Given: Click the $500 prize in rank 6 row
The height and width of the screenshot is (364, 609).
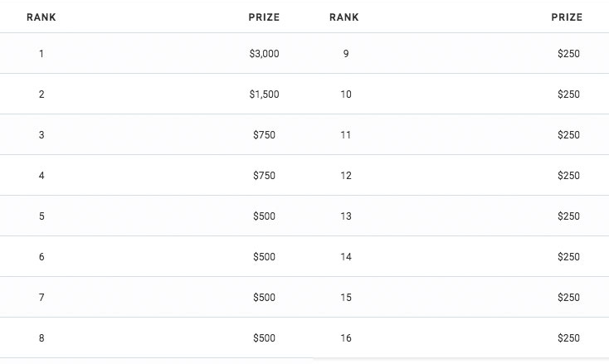Looking at the screenshot, I should (x=264, y=257).
